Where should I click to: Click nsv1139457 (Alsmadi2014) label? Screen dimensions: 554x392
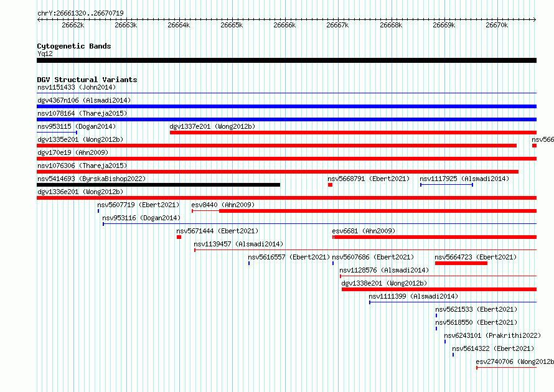click(x=238, y=244)
